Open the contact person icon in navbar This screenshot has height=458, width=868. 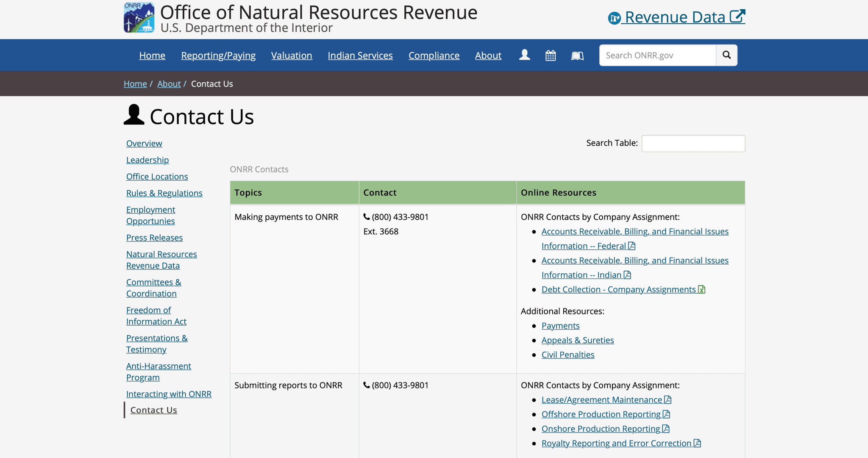click(x=524, y=55)
